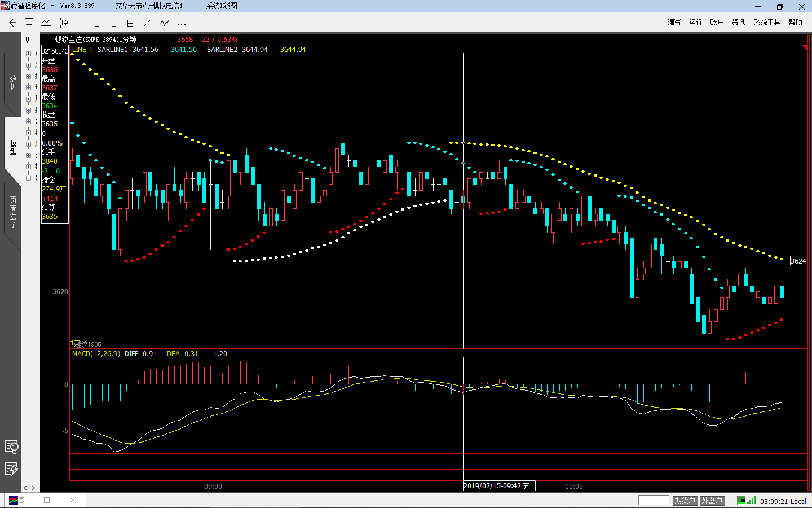Image resolution: width=812 pixels, height=508 pixels.
Task: Expand the first tree node in the model panel
Action: [x=28, y=54]
